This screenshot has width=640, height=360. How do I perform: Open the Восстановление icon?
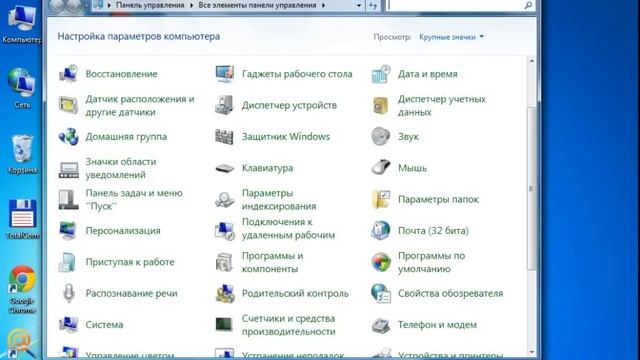click(x=68, y=74)
